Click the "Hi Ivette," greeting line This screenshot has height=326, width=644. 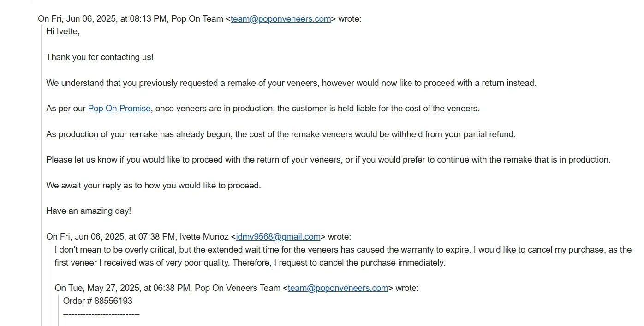(63, 31)
